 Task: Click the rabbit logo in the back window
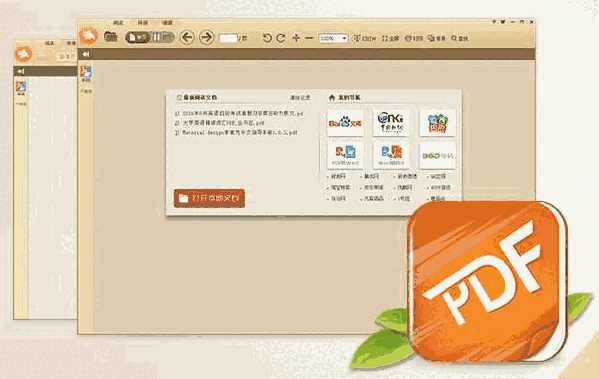pyautogui.click(x=23, y=54)
